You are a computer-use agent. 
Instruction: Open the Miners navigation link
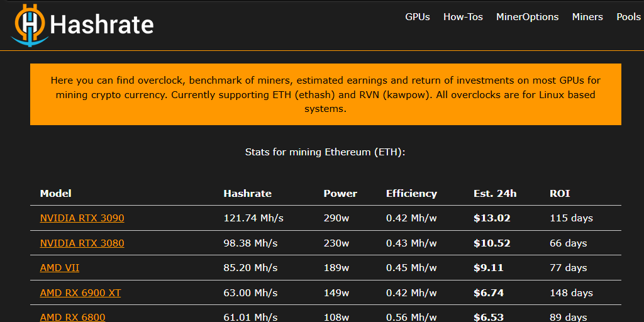587,17
